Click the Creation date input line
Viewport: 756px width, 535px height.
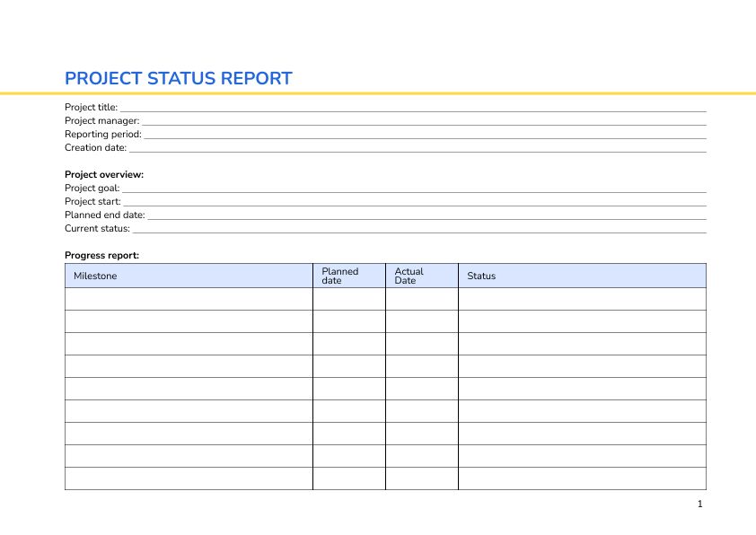click(404, 146)
